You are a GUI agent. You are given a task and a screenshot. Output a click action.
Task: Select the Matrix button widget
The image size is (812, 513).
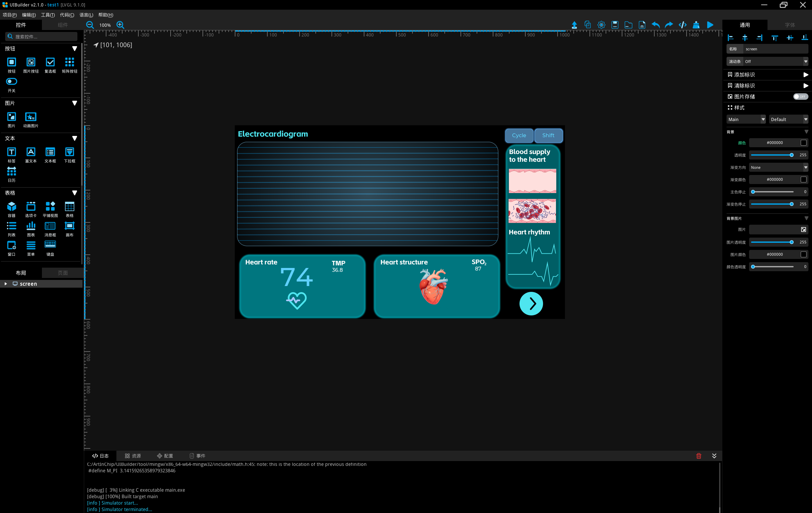click(x=69, y=62)
